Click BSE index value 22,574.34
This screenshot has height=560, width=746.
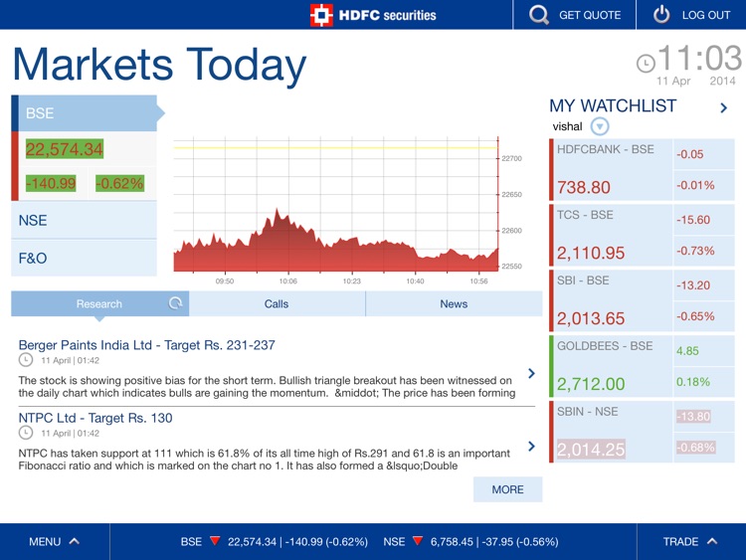click(x=65, y=149)
